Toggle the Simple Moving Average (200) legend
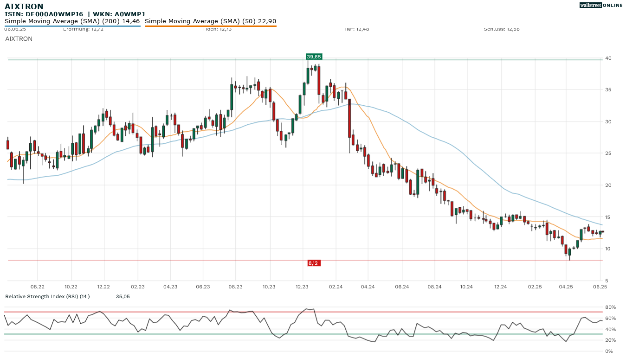This screenshot has height=364, width=626. [72, 21]
